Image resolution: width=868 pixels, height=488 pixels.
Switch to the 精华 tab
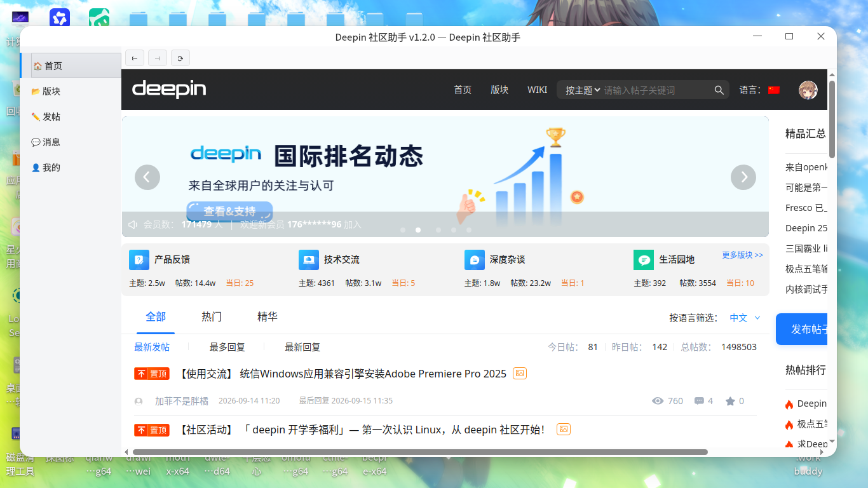[268, 316]
